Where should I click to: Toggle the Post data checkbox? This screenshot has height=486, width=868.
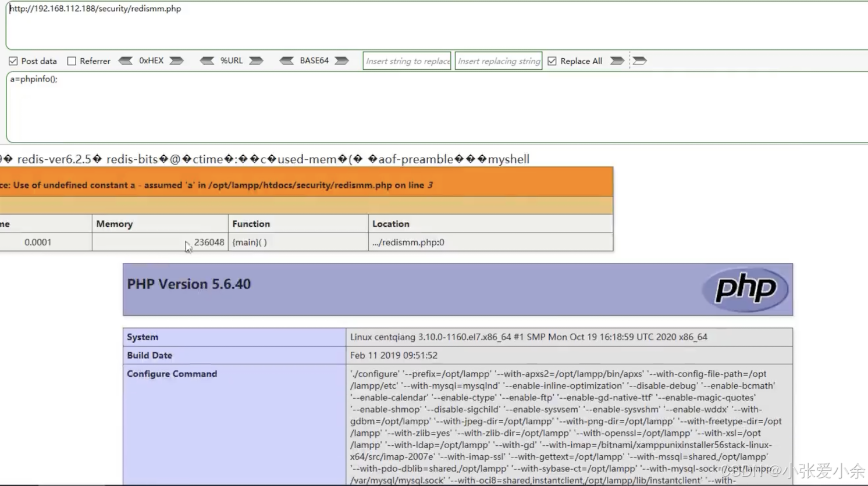click(x=13, y=61)
